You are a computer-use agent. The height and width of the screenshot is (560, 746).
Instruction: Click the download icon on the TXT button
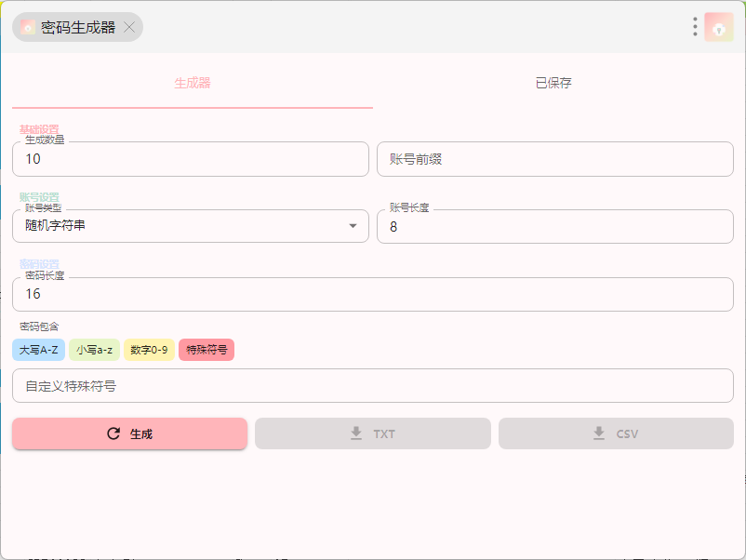click(x=355, y=433)
